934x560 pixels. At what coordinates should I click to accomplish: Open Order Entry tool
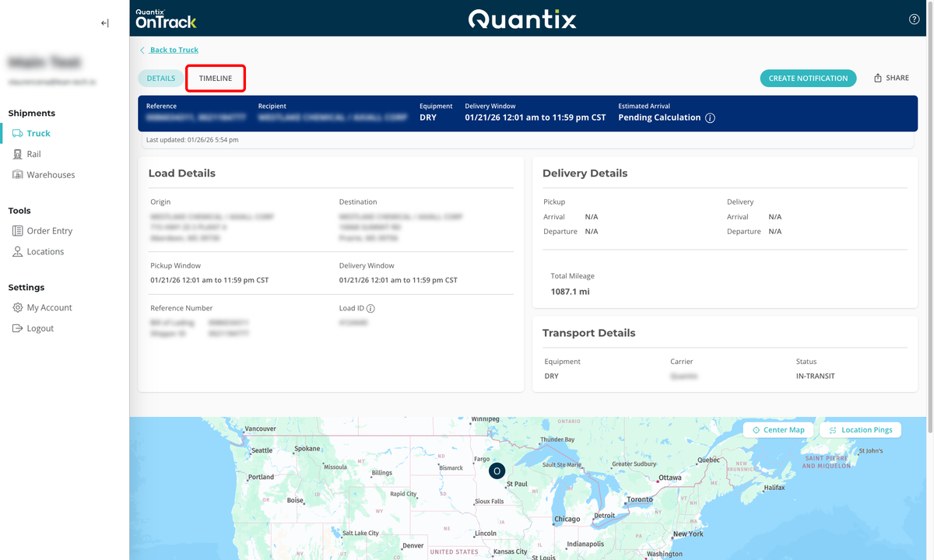[x=49, y=231]
